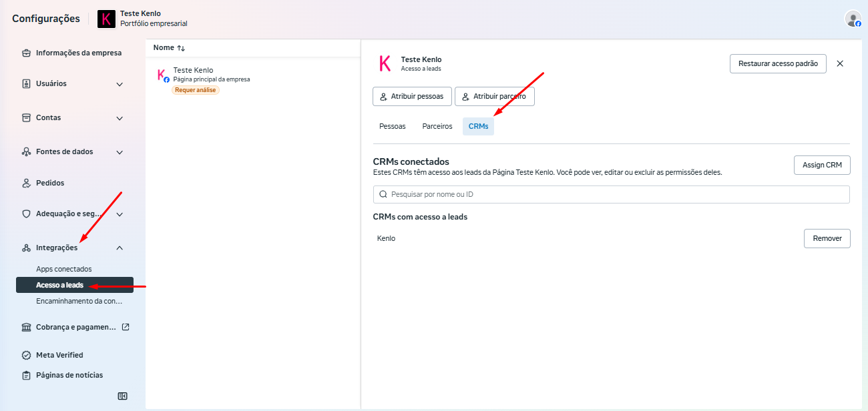The width and height of the screenshot is (868, 411).
Task: Click the Contas archive box icon
Action: tap(26, 117)
